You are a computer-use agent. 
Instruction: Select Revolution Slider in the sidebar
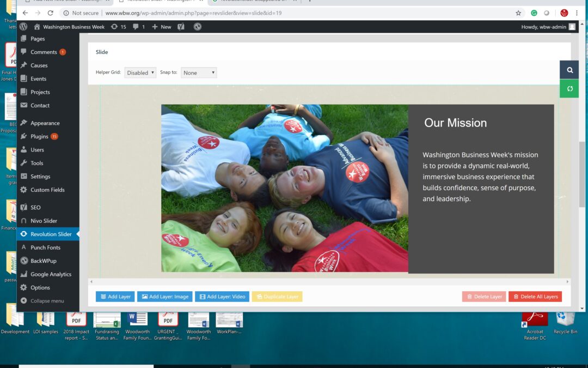[48, 234]
